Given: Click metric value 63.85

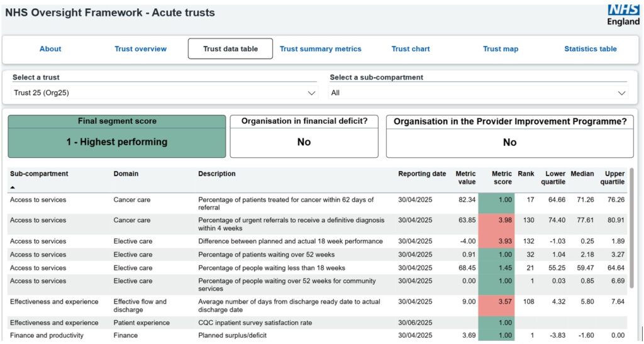Looking at the screenshot, I should pos(467,221).
